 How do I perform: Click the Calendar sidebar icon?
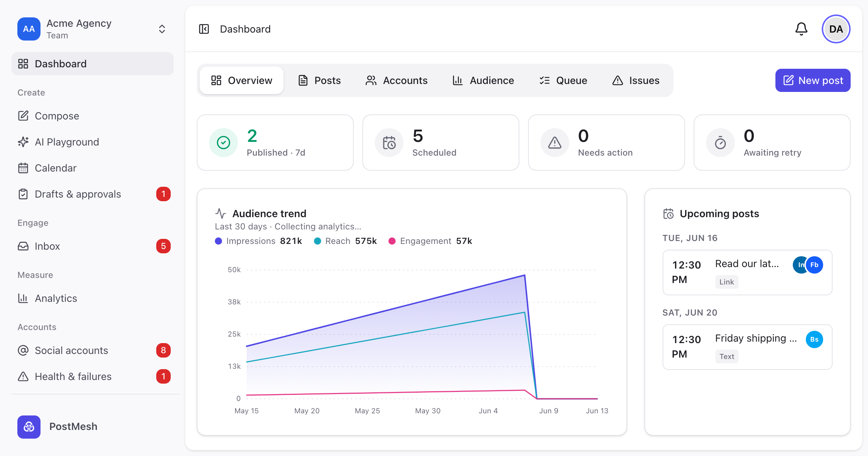tap(23, 168)
